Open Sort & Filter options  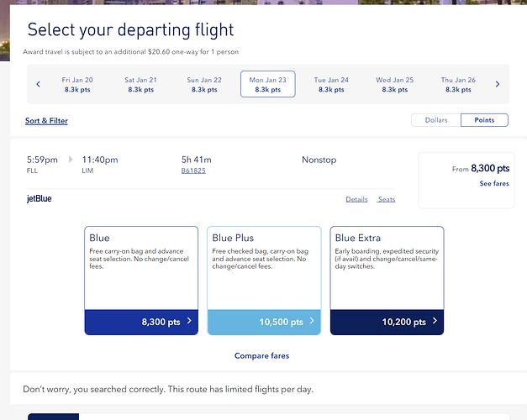click(46, 121)
